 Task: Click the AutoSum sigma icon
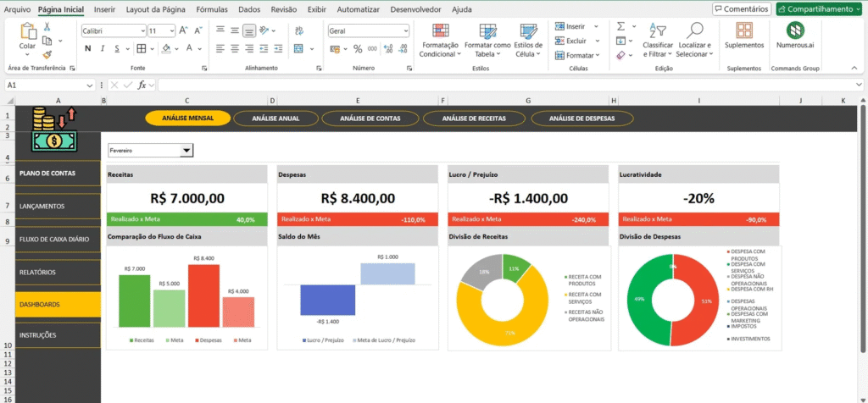(620, 26)
